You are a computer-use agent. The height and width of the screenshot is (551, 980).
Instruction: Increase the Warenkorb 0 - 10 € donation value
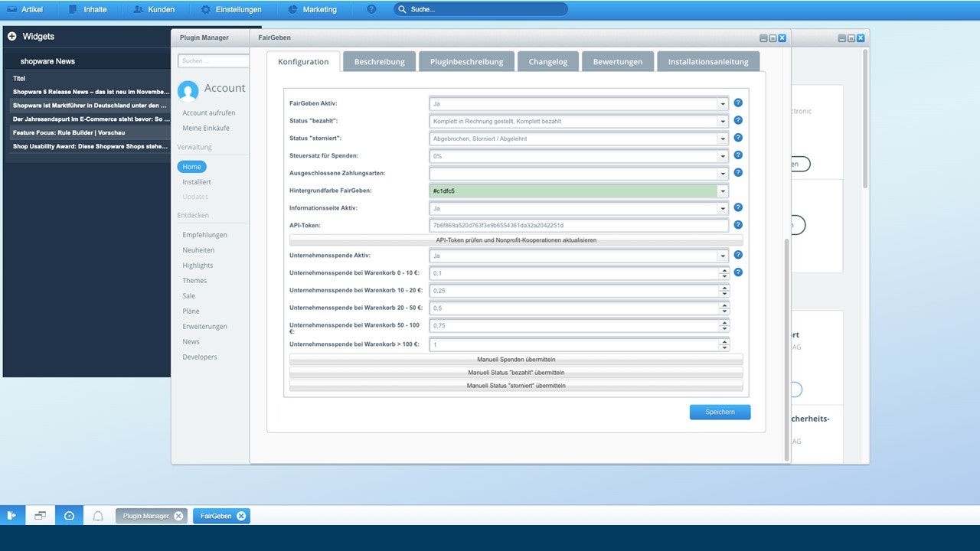pyautogui.click(x=724, y=270)
